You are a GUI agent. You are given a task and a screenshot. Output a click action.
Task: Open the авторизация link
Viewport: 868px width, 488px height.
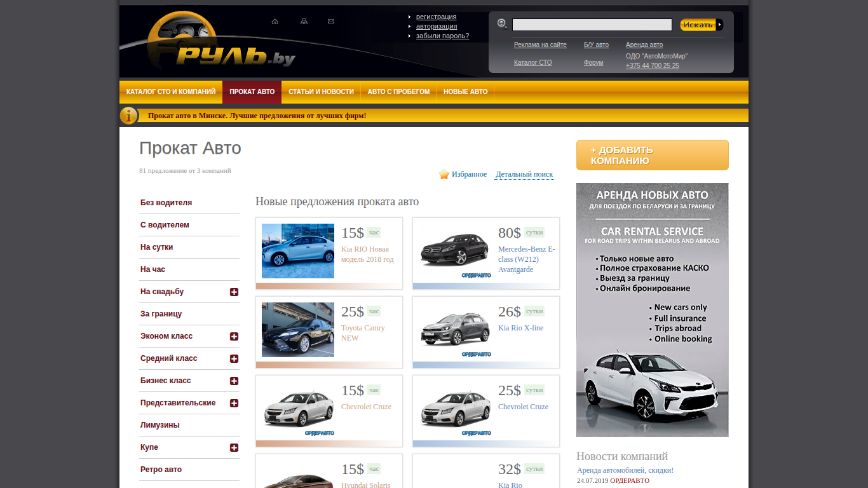pos(437,26)
